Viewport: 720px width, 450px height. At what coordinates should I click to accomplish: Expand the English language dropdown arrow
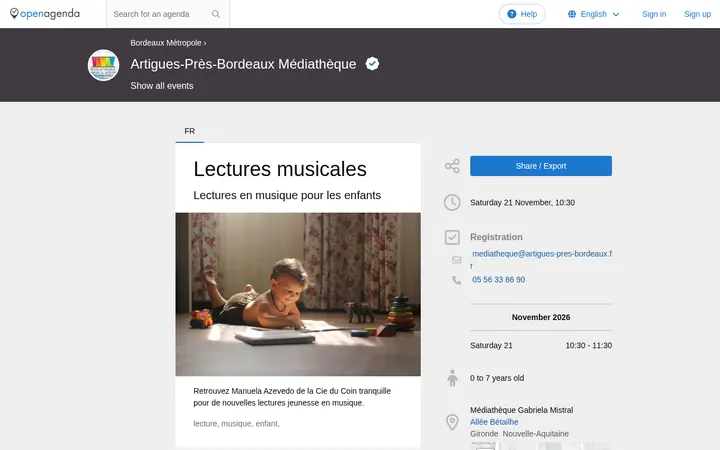(x=616, y=15)
